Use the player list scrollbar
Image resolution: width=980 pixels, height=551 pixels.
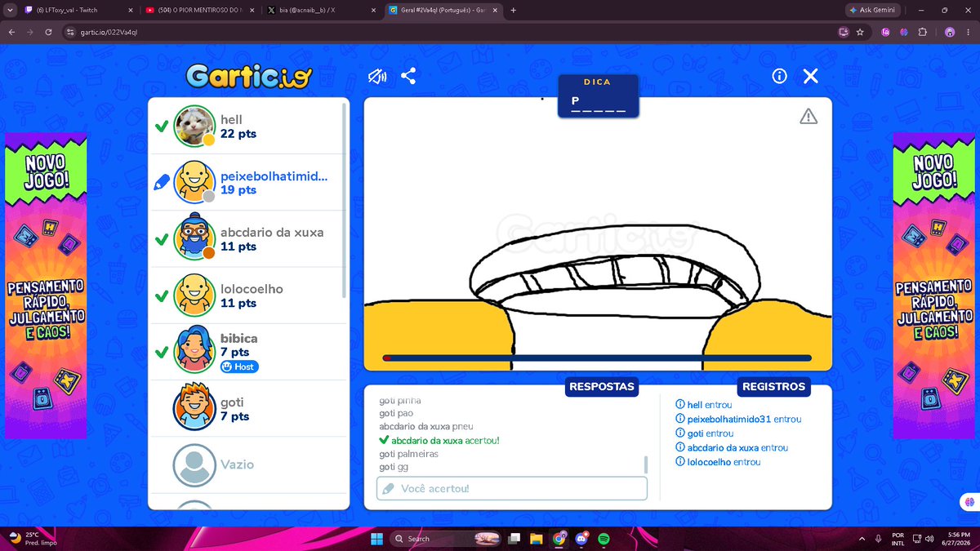(x=344, y=200)
